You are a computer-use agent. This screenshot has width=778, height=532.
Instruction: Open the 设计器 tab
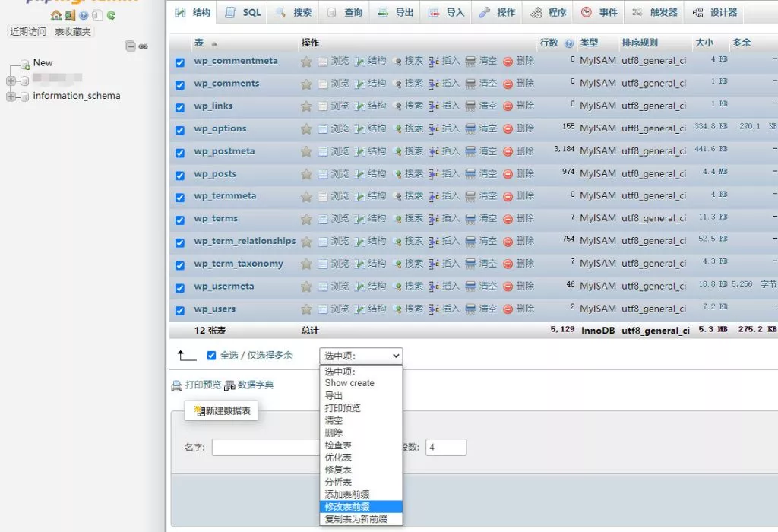[714, 12]
